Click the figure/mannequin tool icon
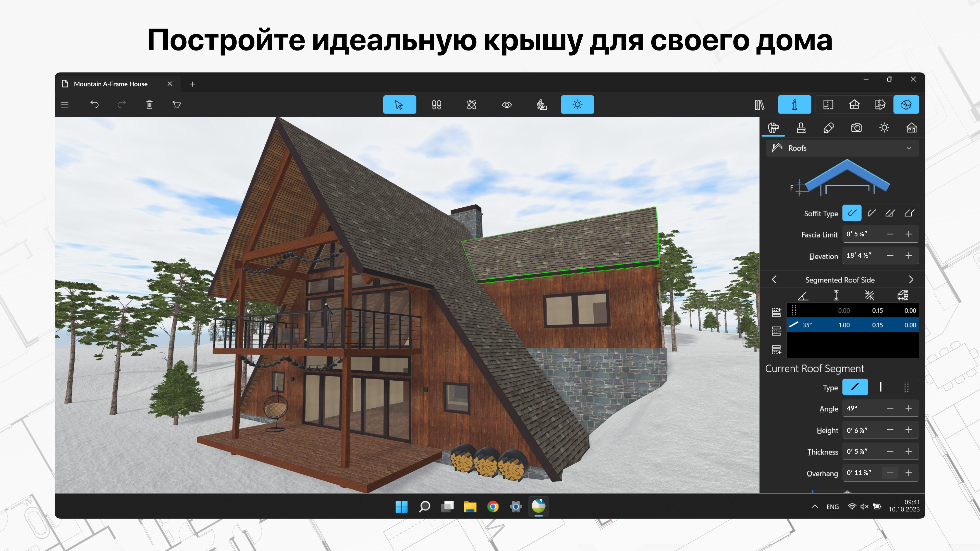Screen dimensions: 980x551 (541, 105)
